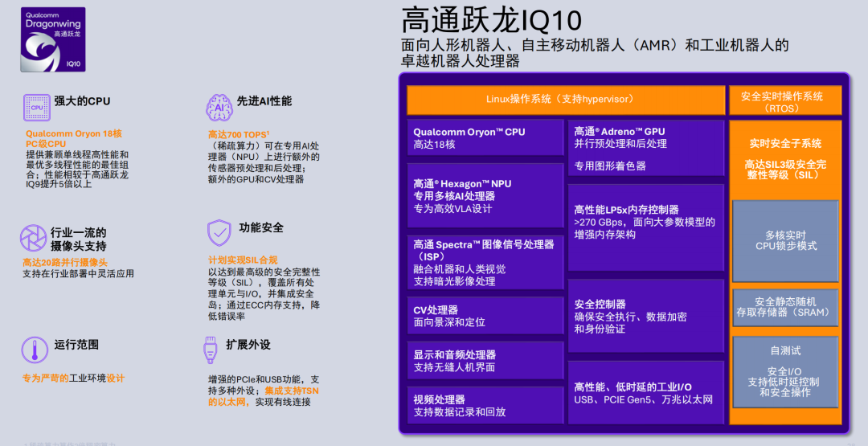Screen dimensions: 868x446
Task: Click the CV处理器 block
Action: click(485, 315)
